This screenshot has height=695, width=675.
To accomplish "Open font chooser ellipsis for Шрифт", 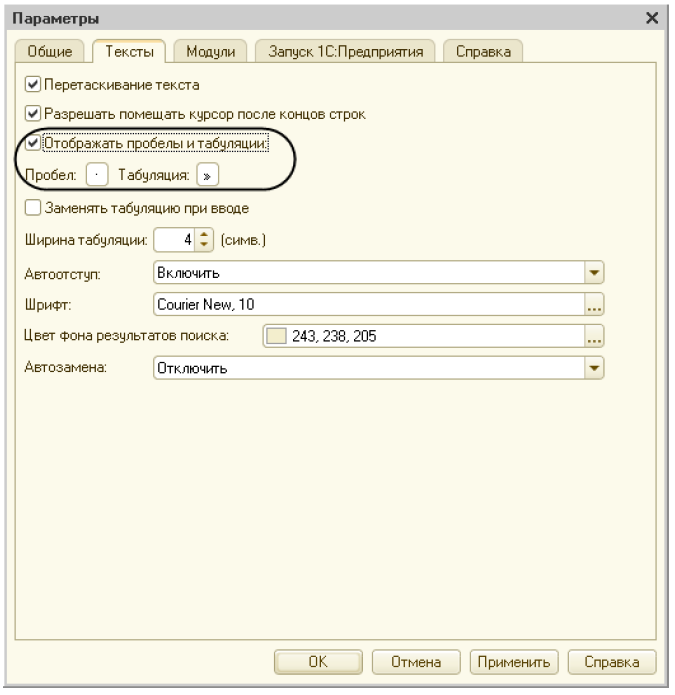I will (x=594, y=304).
